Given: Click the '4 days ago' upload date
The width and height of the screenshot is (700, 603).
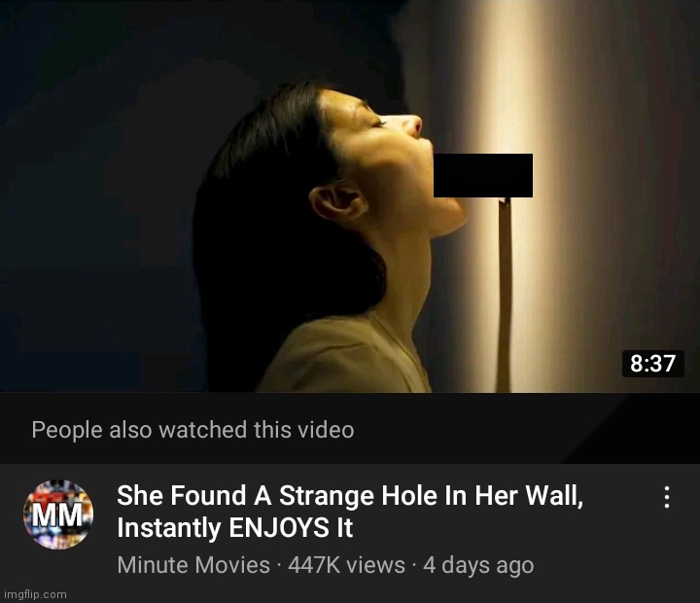Looking at the screenshot, I should pyautogui.click(x=478, y=565).
